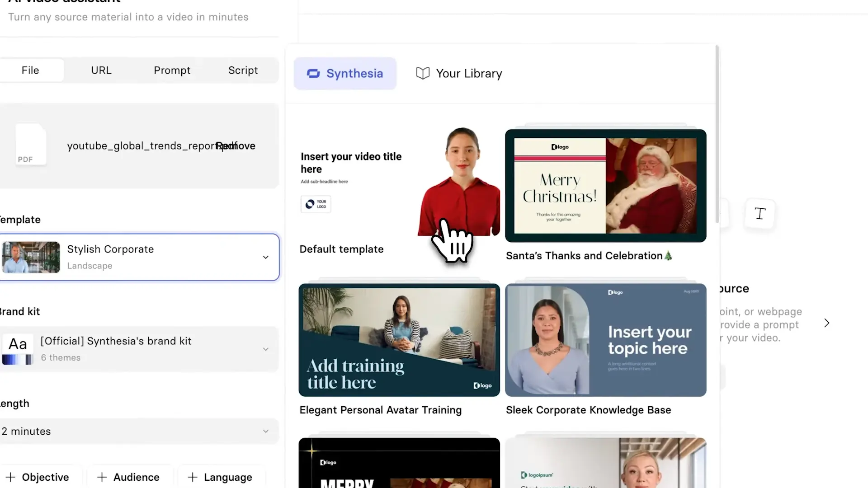This screenshot has height=488, width=868.
Task: Click the PDF file icon
Action: pyautogui.click(x=31, y=145)
